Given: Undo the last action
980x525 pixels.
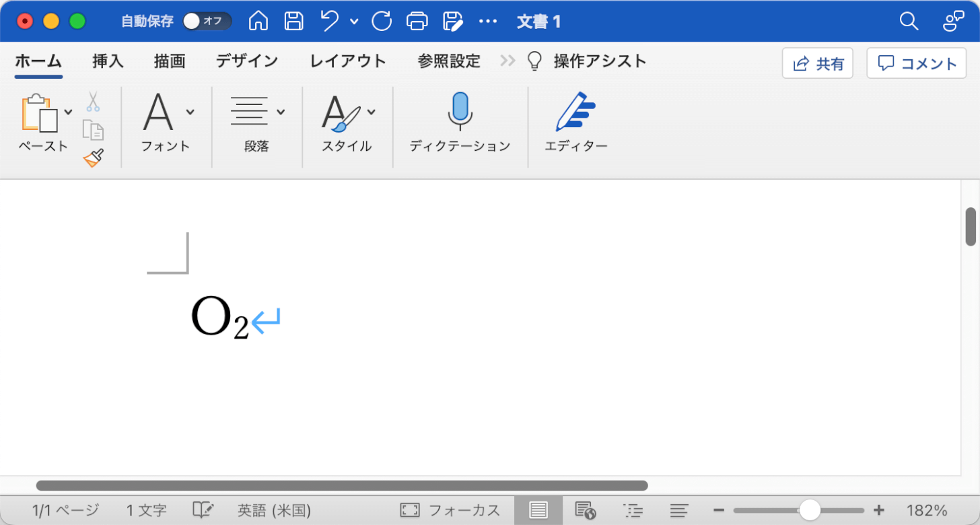Looking at the screenshot, I should point(330,22).
